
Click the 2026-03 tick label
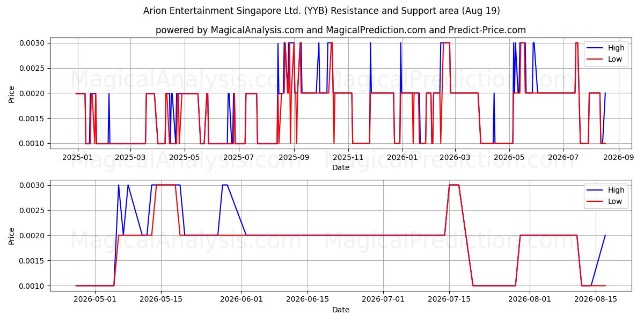tap(455, 157)
